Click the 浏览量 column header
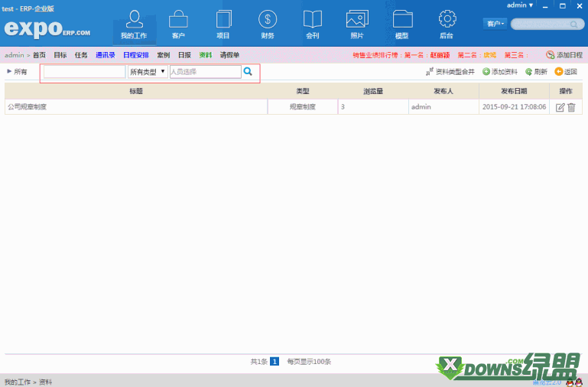The height and width of the screenshot is (387, 588). click(373, 91)
